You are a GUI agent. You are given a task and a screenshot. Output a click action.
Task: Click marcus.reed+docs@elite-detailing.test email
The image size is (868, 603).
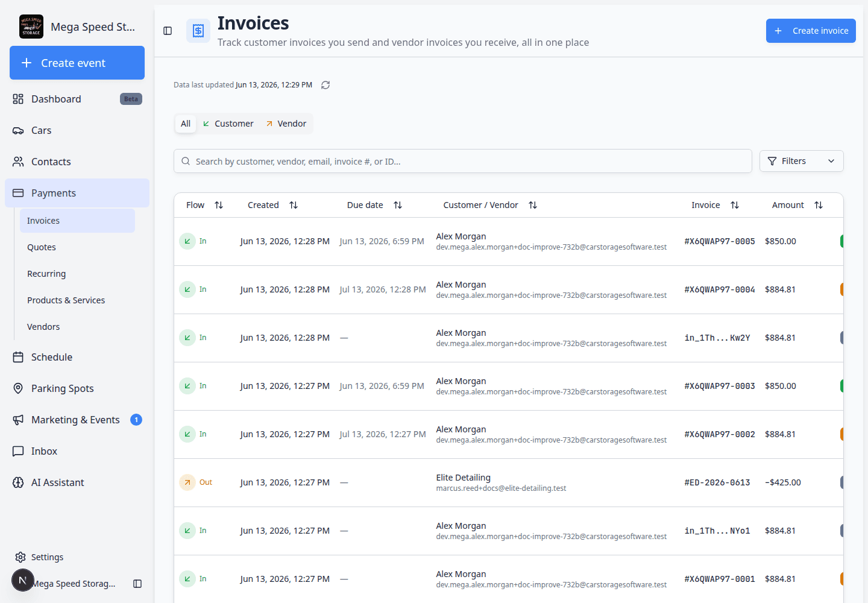coord(501,488)
